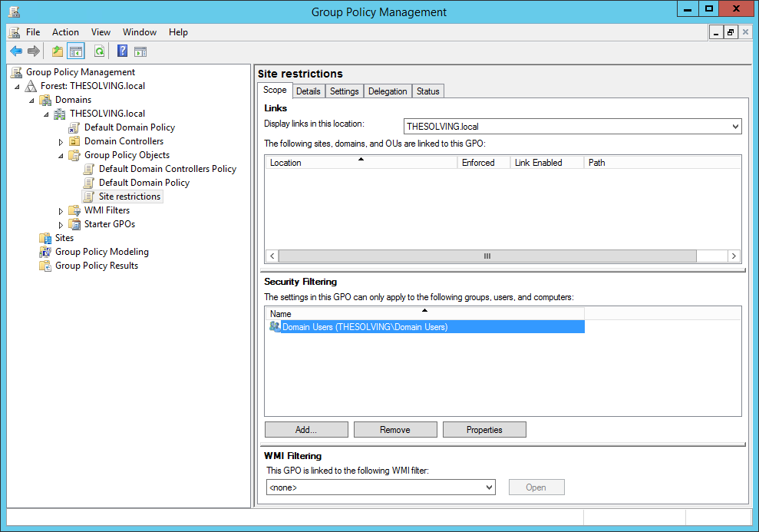
Task: Click the Add... button under Security Filtering
Action: 306,429
